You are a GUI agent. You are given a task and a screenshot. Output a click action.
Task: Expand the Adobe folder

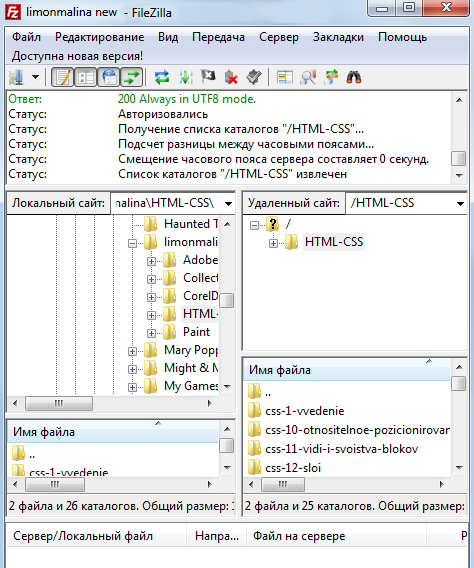pos(151,261)
